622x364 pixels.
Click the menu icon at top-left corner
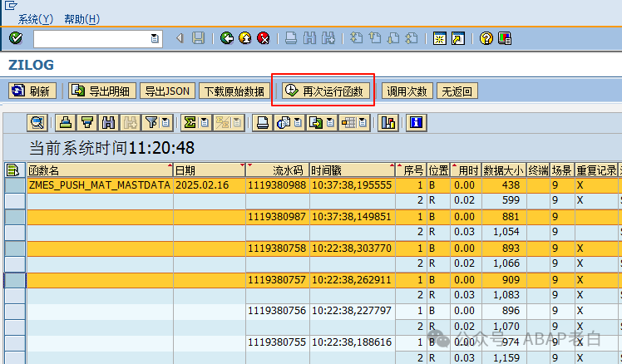(11, 6)
